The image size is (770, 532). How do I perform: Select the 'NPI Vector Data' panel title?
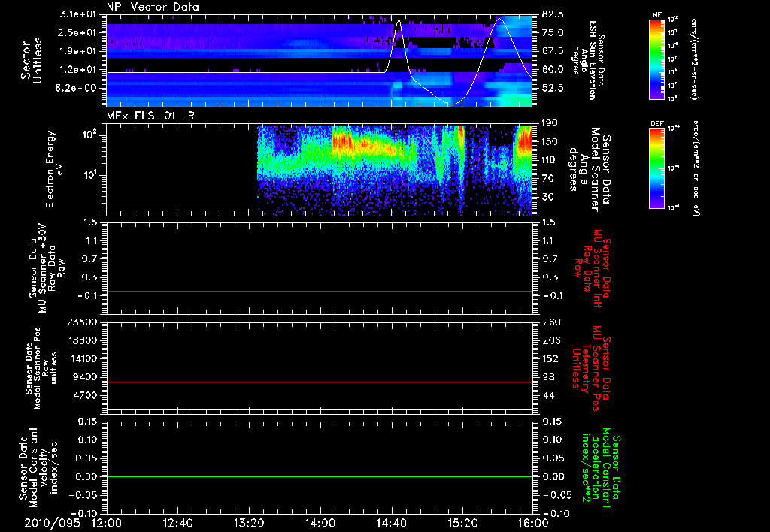153,7
